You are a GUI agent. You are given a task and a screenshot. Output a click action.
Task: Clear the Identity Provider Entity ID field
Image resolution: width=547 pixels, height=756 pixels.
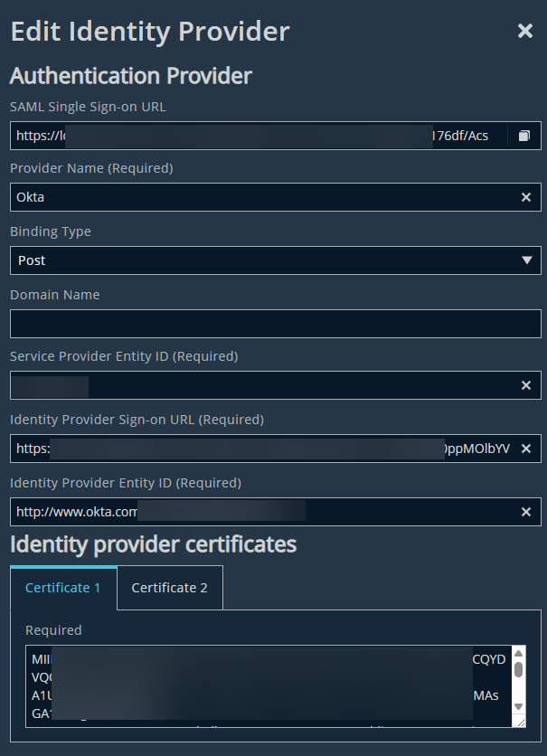[526, 512]
